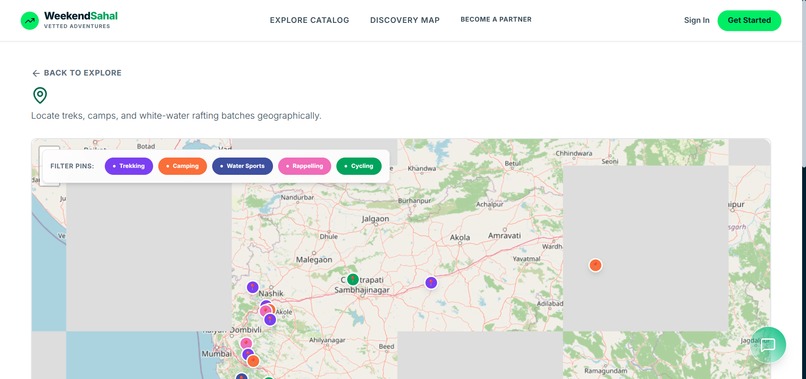Open the Explore Catalog menu item
The width and height of the screenshot is (806, 379).
[309, 20]
